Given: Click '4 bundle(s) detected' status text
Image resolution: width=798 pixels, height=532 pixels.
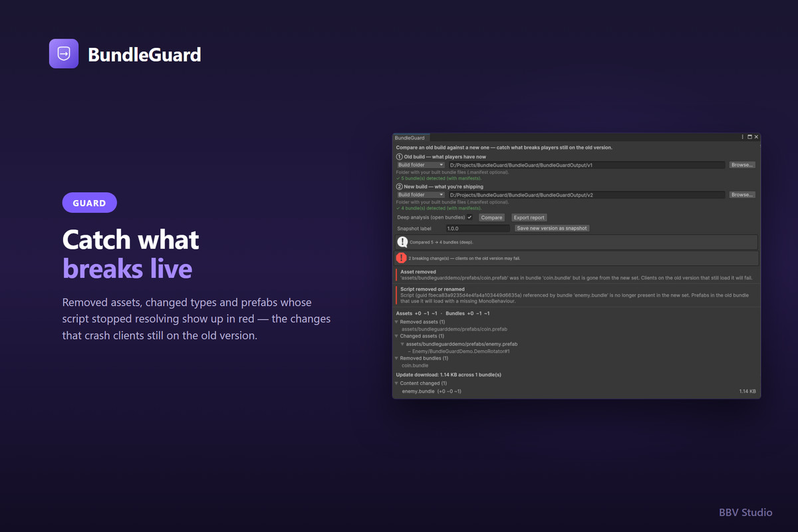Looking at the screenshot, I should 439,208.
